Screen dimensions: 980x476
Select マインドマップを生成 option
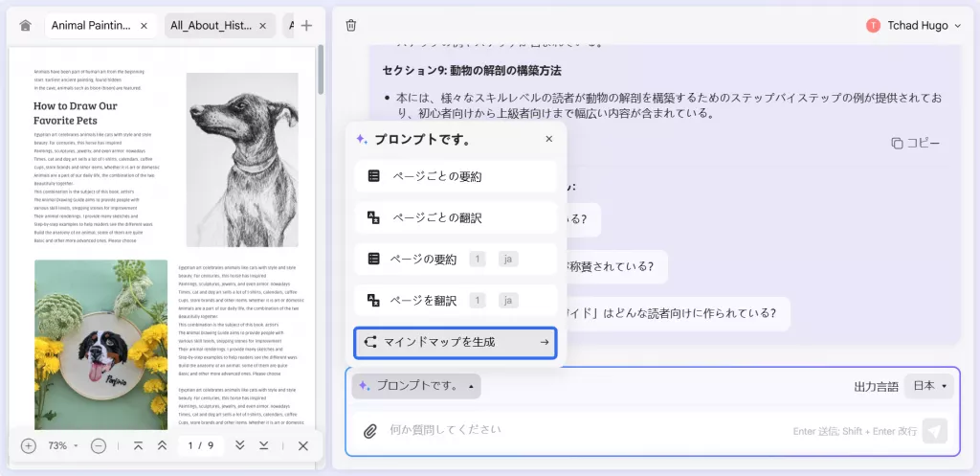[x=456, y=342]
